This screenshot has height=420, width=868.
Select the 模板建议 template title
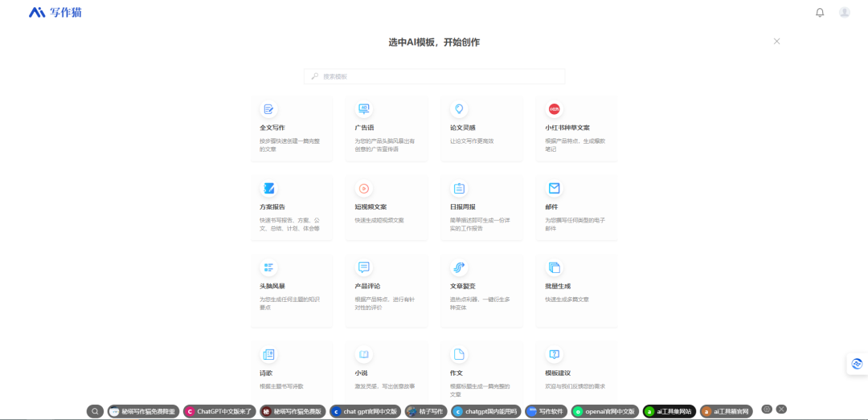(x=558, y=373)
